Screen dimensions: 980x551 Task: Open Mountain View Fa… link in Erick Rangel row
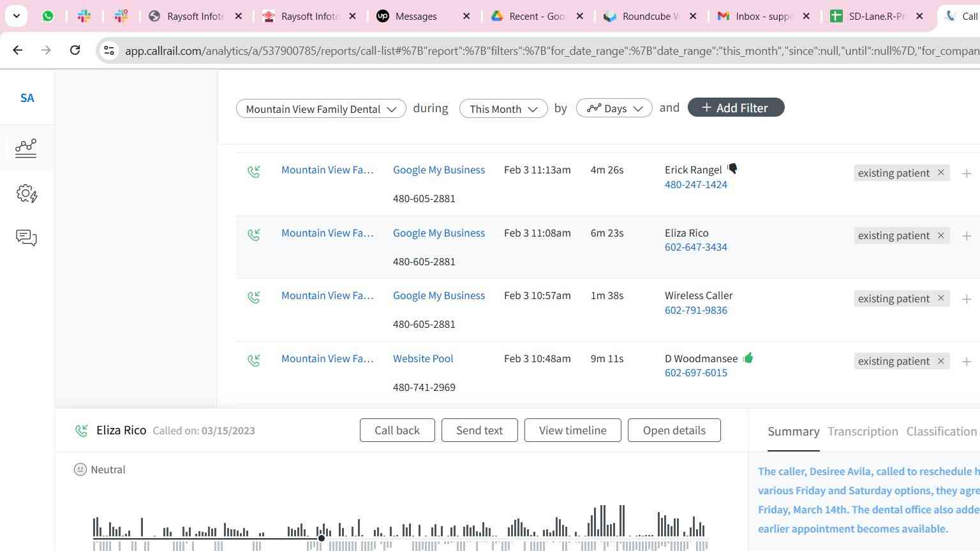327,170
